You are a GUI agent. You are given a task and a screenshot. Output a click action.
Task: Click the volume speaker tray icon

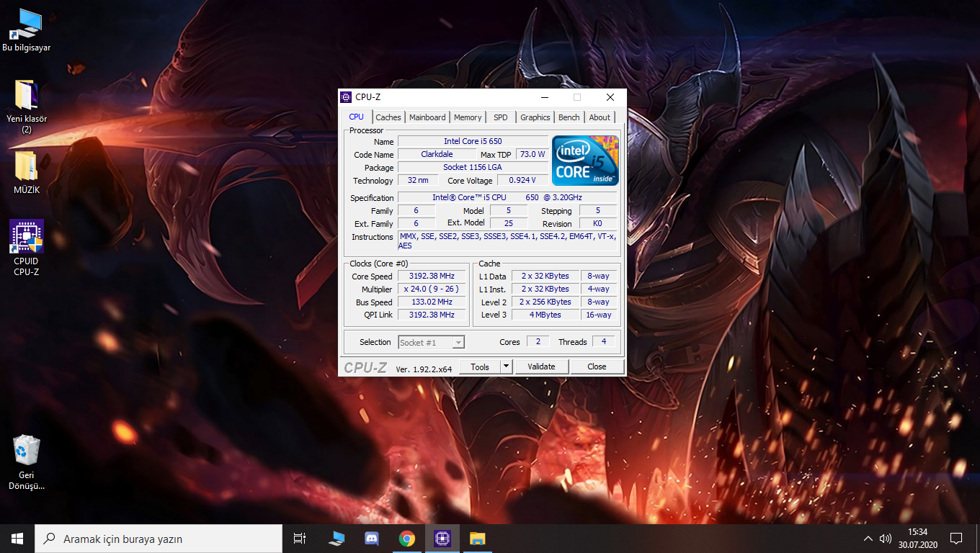pos(886,539)
